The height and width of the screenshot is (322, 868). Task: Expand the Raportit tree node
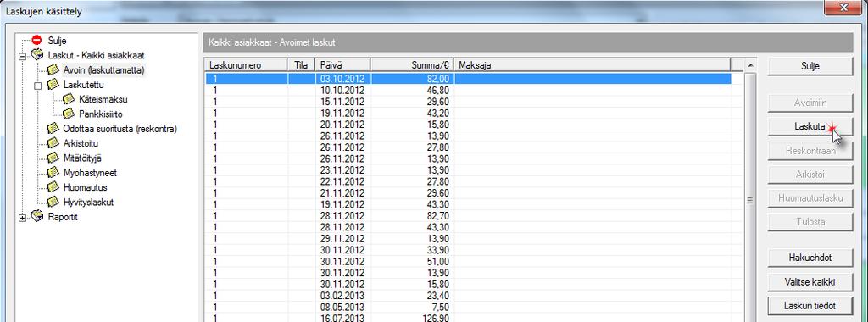(22, 217)
